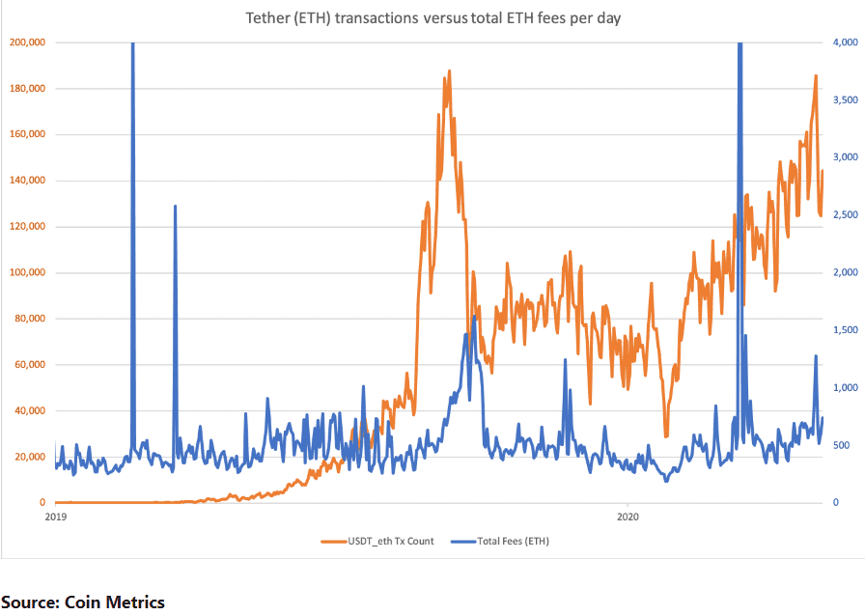Viewport: 865px width, 616px height.
Task: Click the 2020 x-axis label
Action: [628, 517]
